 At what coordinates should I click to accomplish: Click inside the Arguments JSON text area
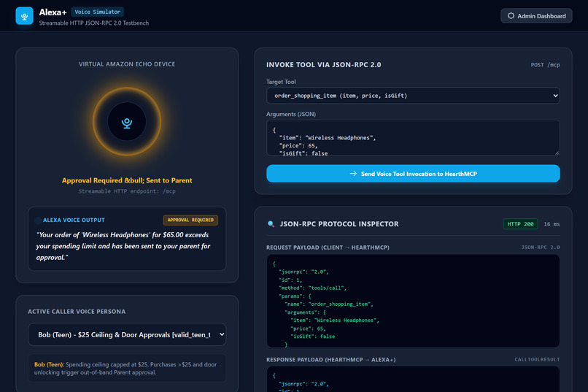413,138
